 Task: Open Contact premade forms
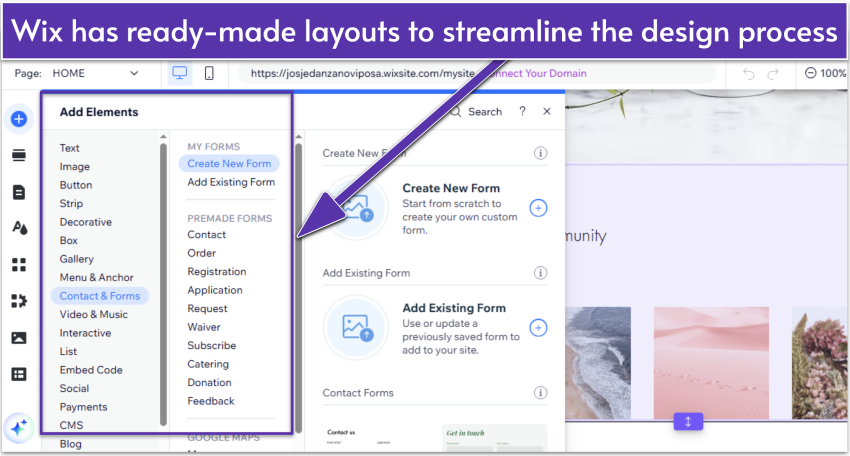pyautogui.click(x=207, y=234)
